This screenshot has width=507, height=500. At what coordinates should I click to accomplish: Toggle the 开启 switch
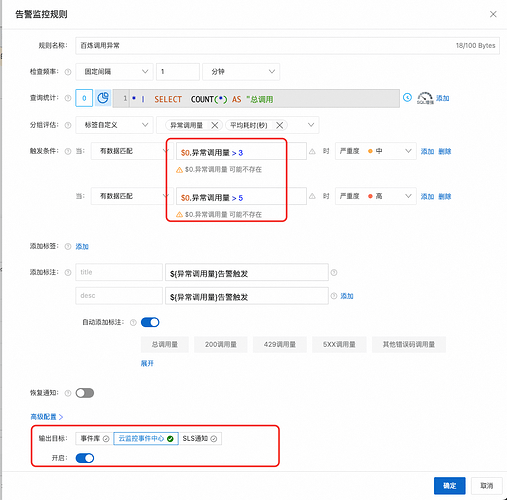(85, 458)
